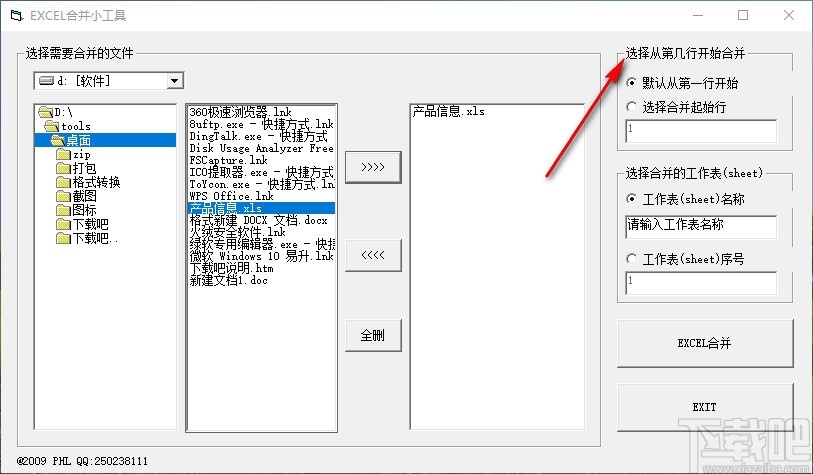Click the EXIT button
The image size is (813, 474).
tap(705, 407)
